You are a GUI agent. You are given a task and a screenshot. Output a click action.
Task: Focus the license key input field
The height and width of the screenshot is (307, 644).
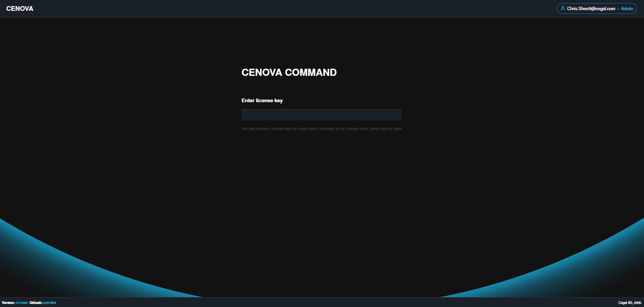tap(321, 114)
